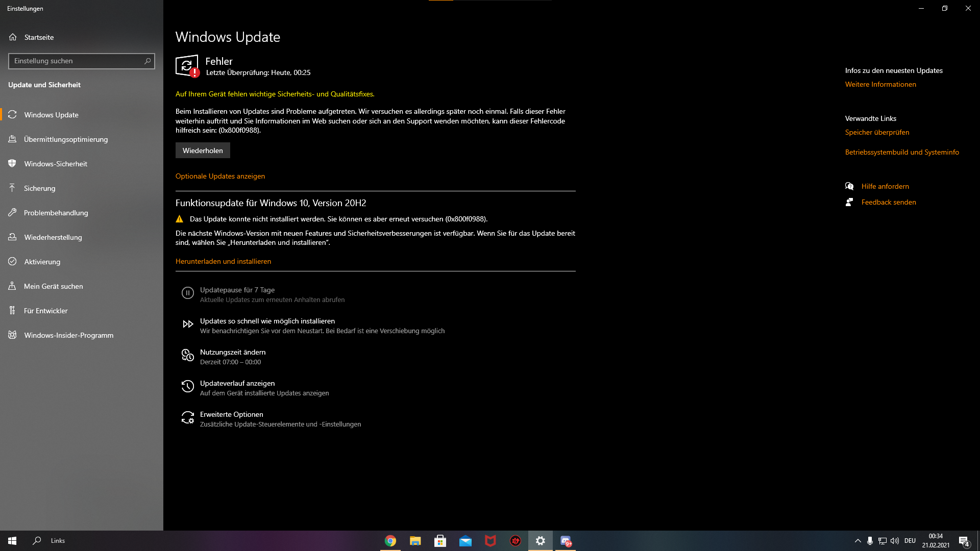Click Herunterladen und installieren
Screen dimensions: 980x551
(223, 261)
